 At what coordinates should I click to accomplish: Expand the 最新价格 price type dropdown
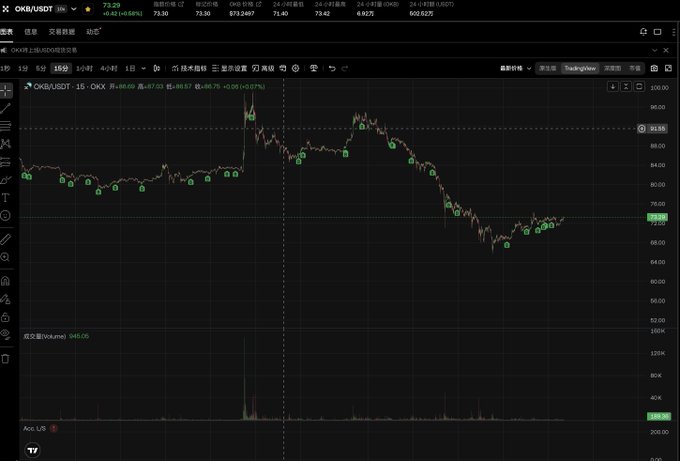pos(516,69)
